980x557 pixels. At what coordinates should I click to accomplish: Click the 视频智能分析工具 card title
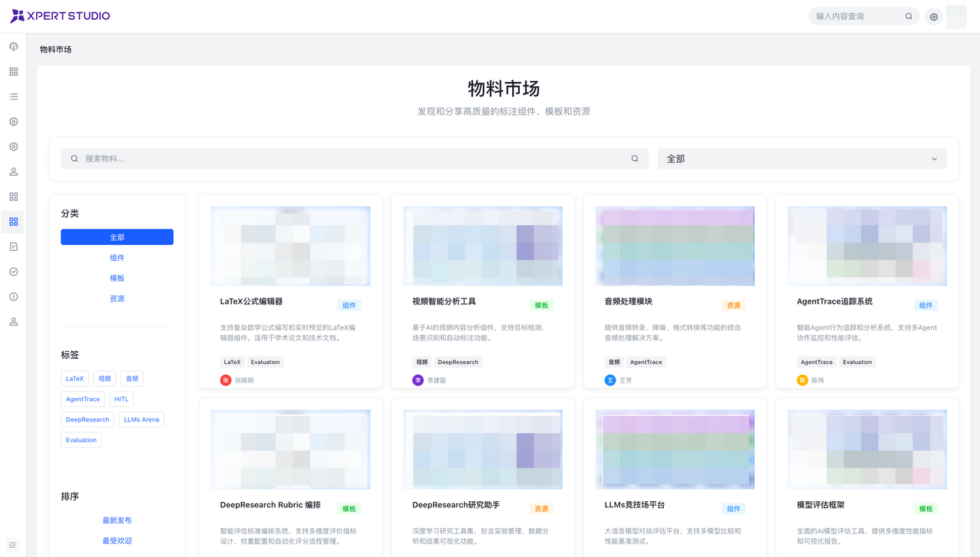coord(444,301)
